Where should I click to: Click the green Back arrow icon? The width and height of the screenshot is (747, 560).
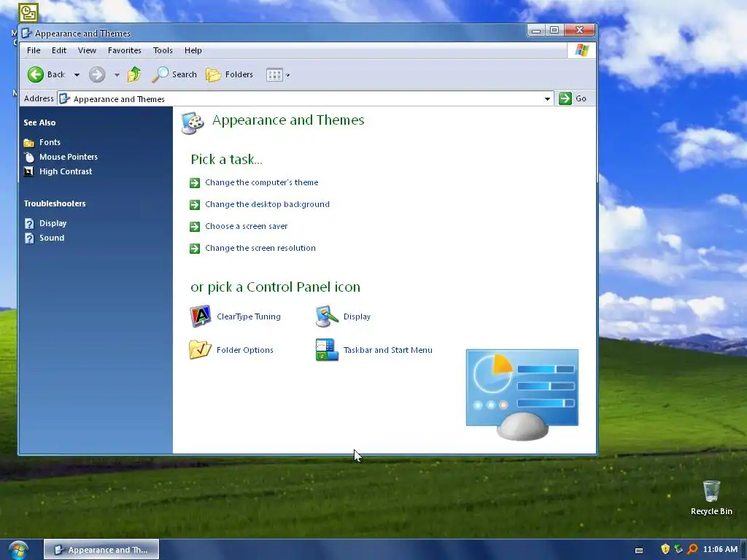coord(36,74)
